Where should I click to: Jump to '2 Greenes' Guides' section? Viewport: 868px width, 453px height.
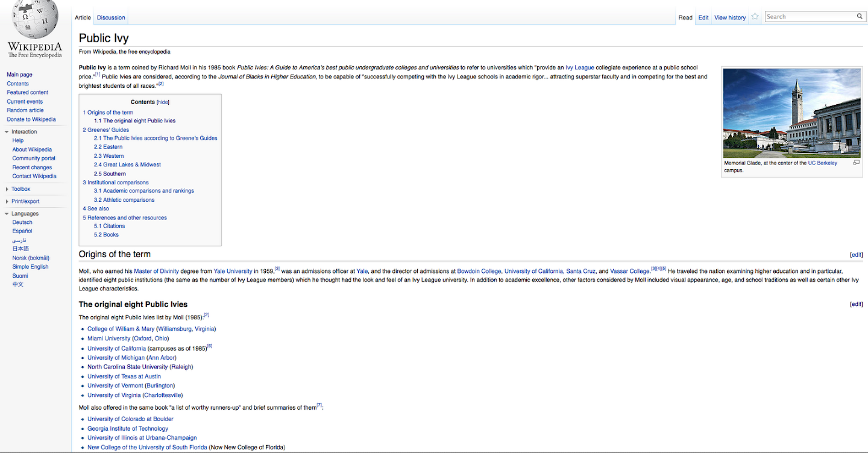(x=106, y=130)
